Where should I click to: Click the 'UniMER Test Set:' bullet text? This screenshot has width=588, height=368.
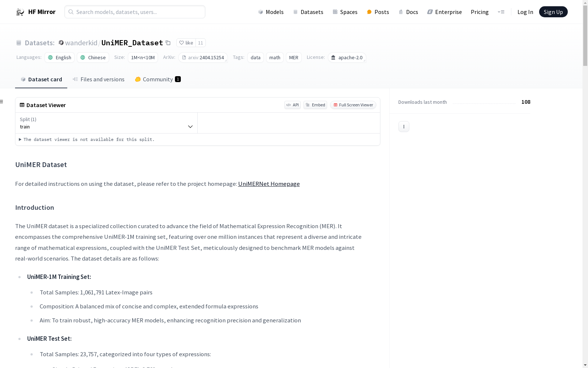49,339
